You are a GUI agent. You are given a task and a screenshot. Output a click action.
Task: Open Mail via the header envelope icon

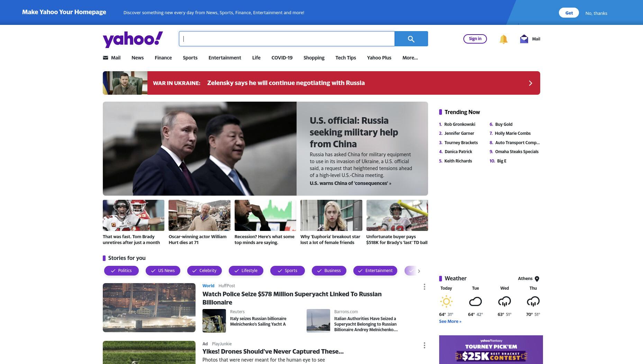point(524,39)
